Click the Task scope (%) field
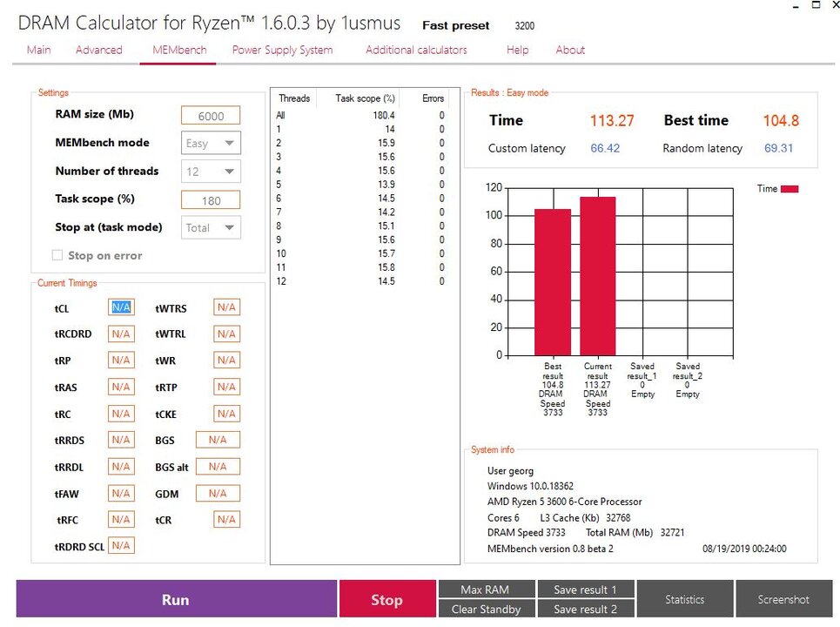Image resolution: width=840 pixels, height=627 pixels. coord(211,200)
